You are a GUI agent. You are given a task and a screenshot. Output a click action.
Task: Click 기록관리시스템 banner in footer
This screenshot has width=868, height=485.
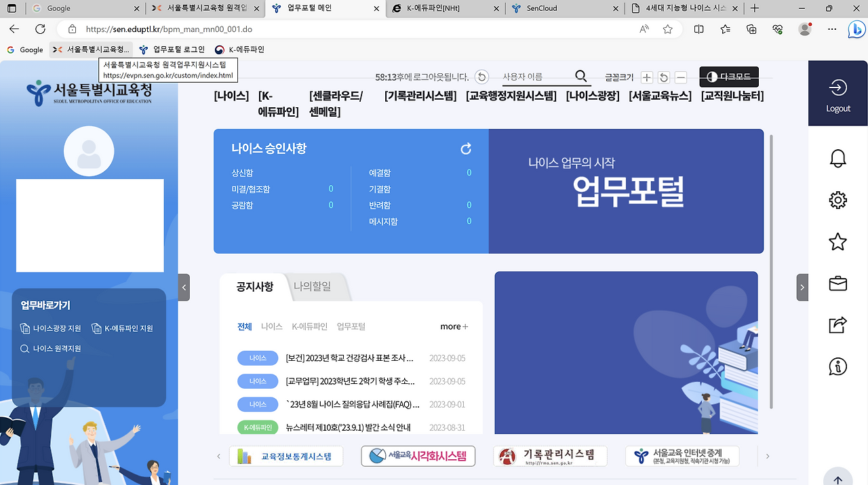(550, 457)
